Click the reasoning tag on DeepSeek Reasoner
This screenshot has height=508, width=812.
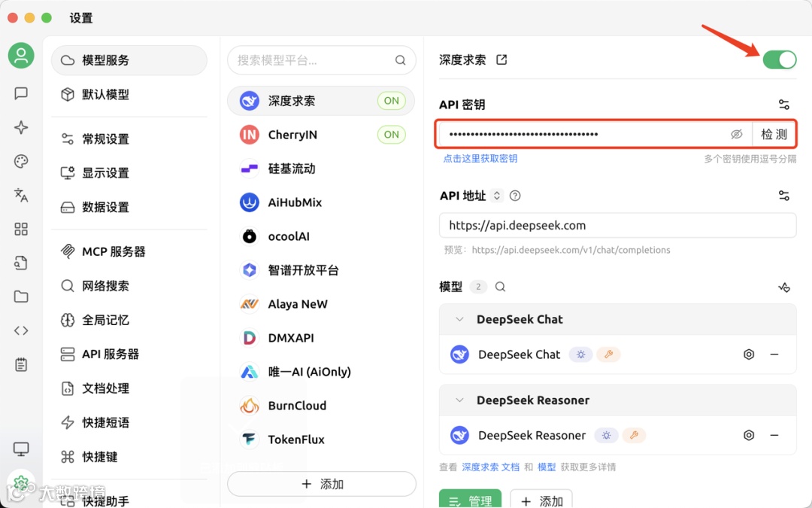(x=607, y=435)
